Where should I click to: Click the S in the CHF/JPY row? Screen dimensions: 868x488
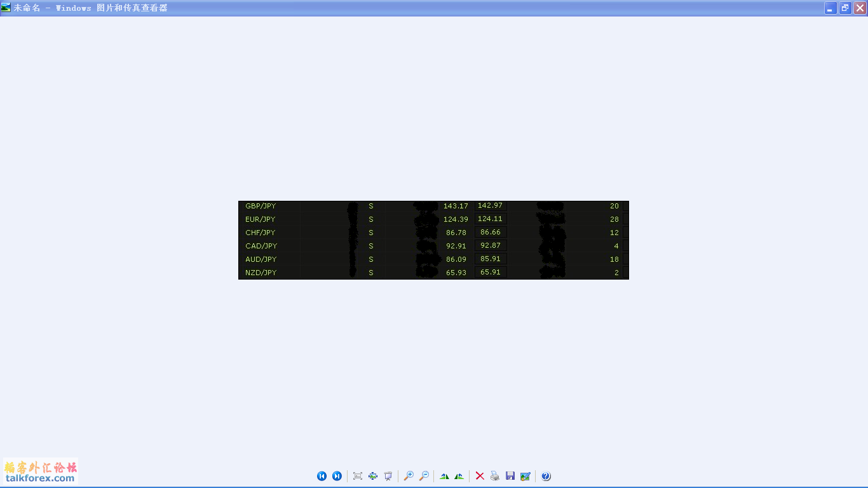(371, 233)
